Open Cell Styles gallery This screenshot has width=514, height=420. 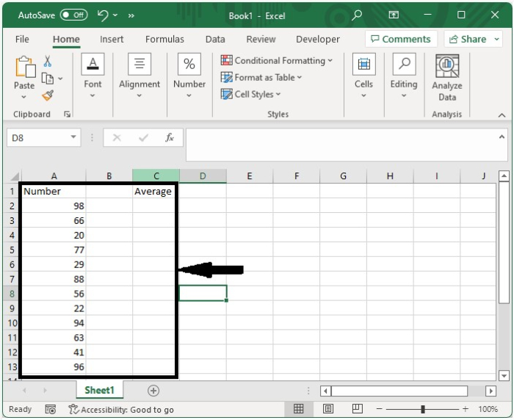[251, 95]
